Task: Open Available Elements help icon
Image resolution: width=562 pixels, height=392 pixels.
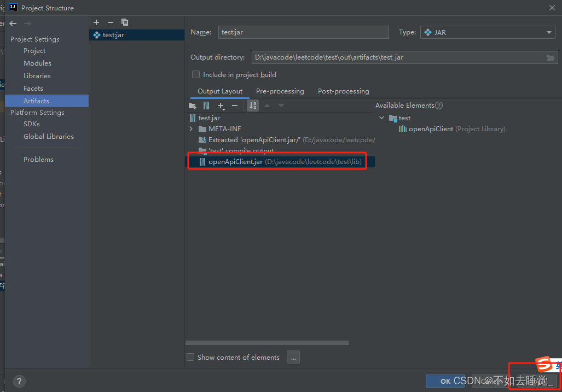Action: pos(439,106)
